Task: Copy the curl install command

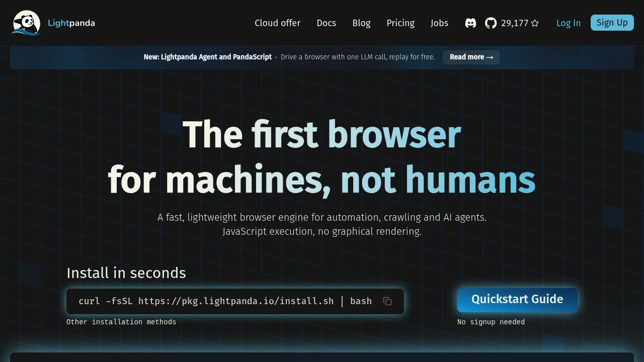Action: (x=387, y=301)
